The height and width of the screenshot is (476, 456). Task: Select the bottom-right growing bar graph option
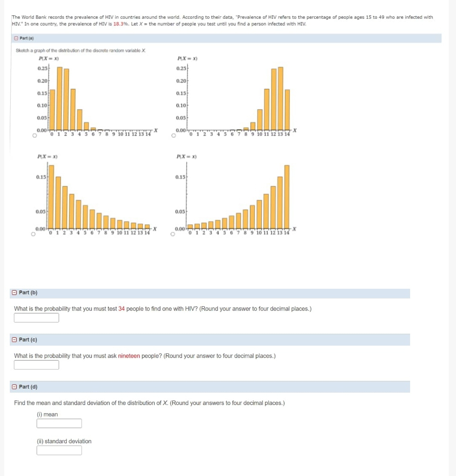point(173,234)
